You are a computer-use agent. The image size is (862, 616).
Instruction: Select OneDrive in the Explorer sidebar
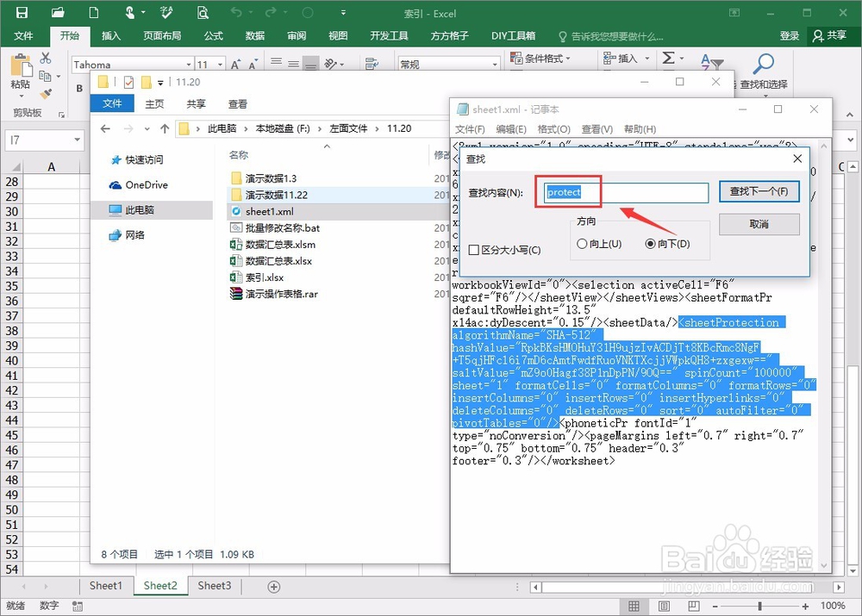(x=139, y=184)
